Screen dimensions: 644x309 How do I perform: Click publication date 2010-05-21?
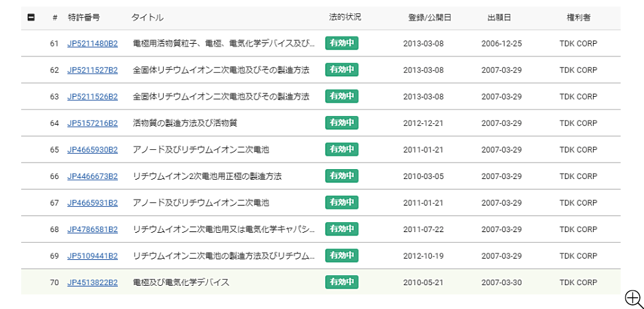(423, 282)
